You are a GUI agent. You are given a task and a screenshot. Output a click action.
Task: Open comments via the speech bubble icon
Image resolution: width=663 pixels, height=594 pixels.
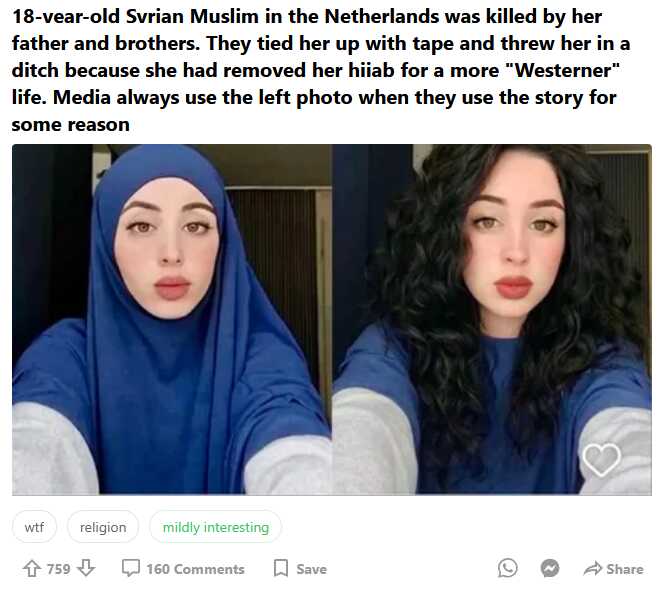[131, 568]
